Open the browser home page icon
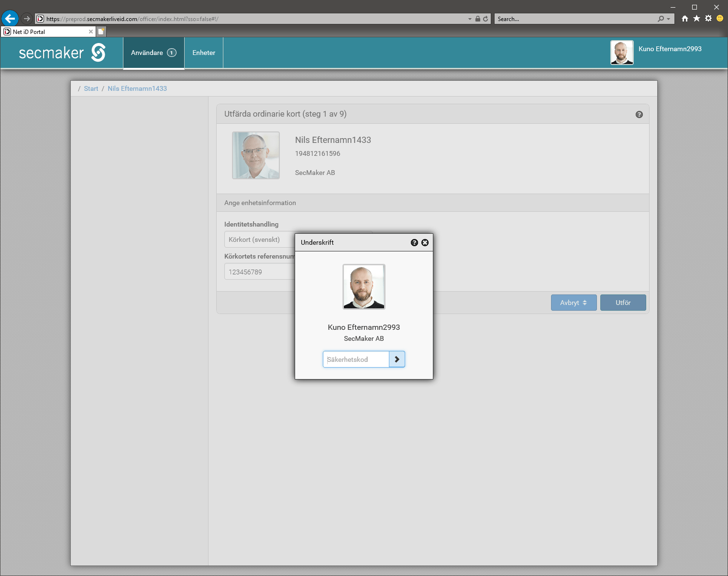Screen dimensions: 728x576 (x=685, y=19)
